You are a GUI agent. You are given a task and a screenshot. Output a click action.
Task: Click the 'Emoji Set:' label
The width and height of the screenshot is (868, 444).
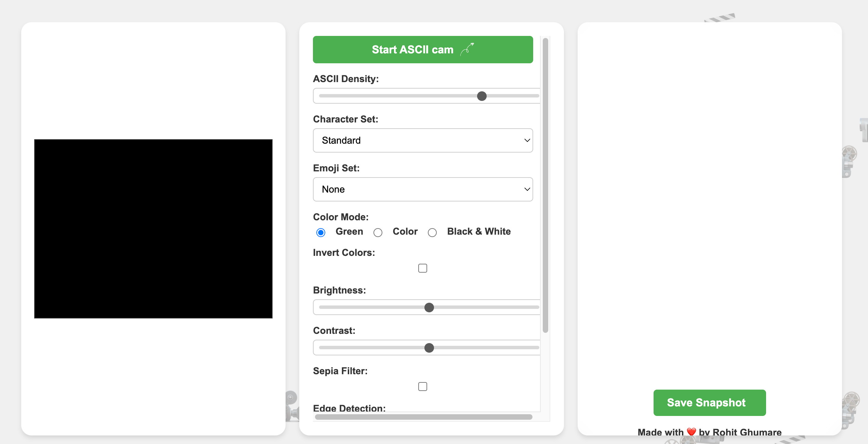click(x=336, y=168)
